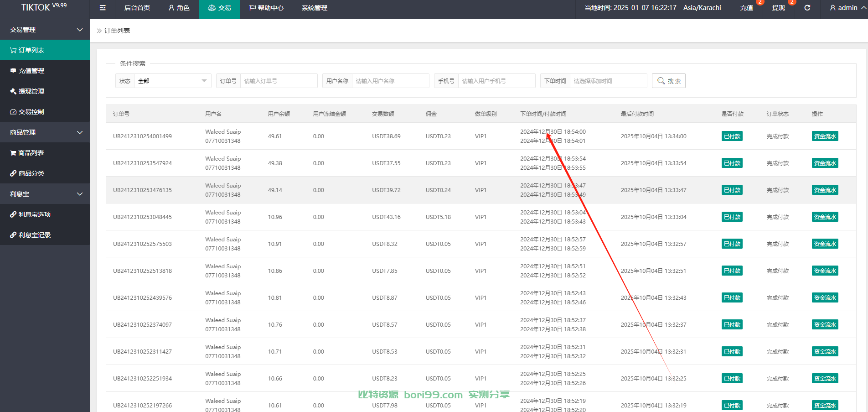Image resolution: width=868 pixels, height=412 pixels.
Task: Focus the 订单号 search input
Action: [279, 81]
